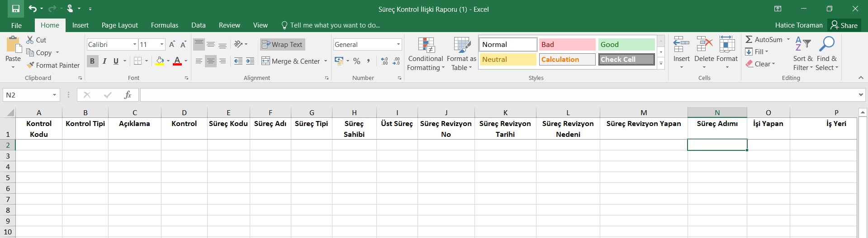Expand the General number format dropdown

(x=398, y=44)
